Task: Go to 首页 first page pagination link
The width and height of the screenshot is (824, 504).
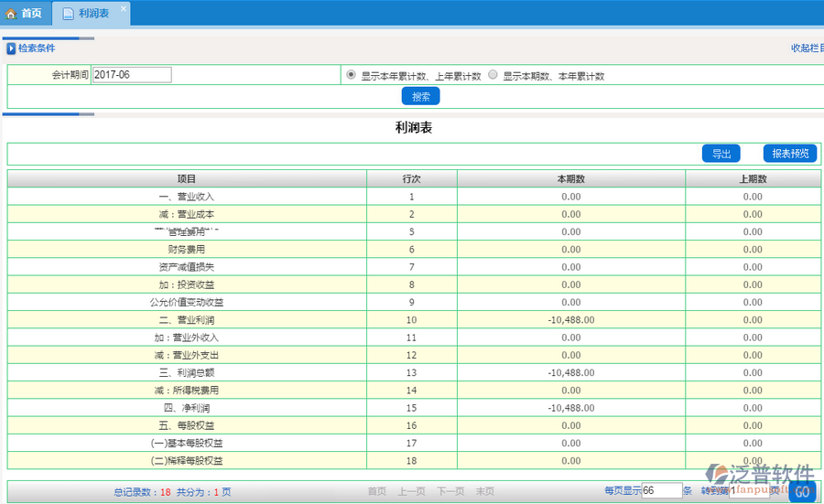Action: point(376,492)
